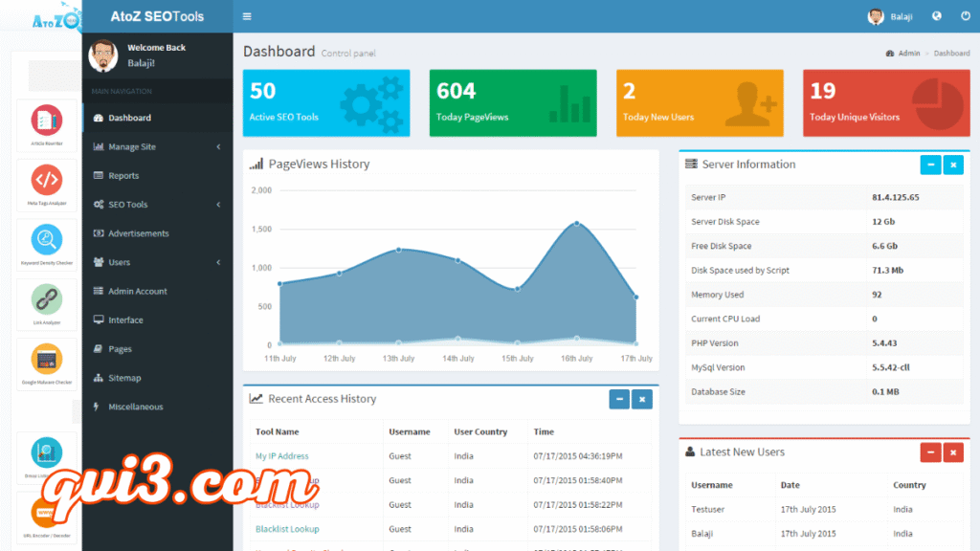Open Reports in the sidebar

[x=157, y=176]
